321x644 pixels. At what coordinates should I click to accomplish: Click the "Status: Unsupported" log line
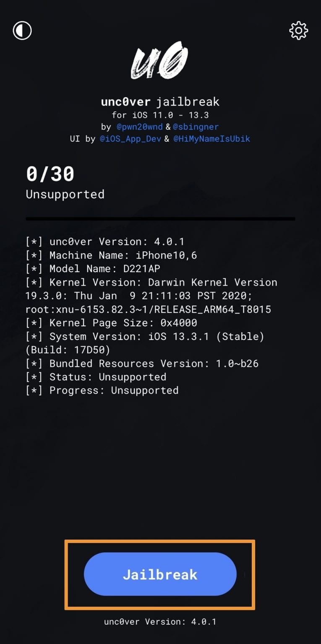pyautogui.click(x=96, y=377)
